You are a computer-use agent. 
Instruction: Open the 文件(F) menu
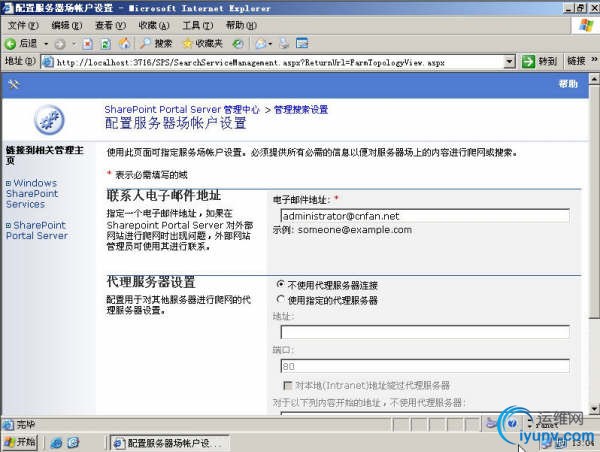(23, 26)
